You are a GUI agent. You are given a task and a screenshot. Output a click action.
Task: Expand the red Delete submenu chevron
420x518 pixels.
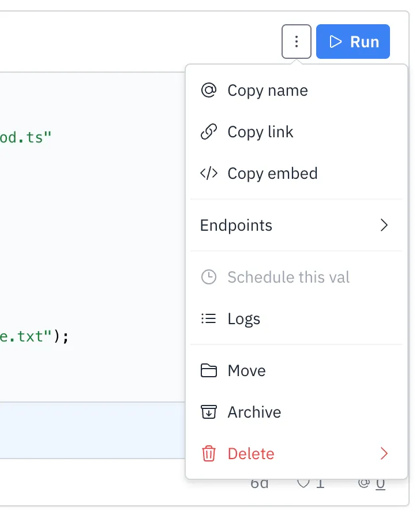pos(384,454)
